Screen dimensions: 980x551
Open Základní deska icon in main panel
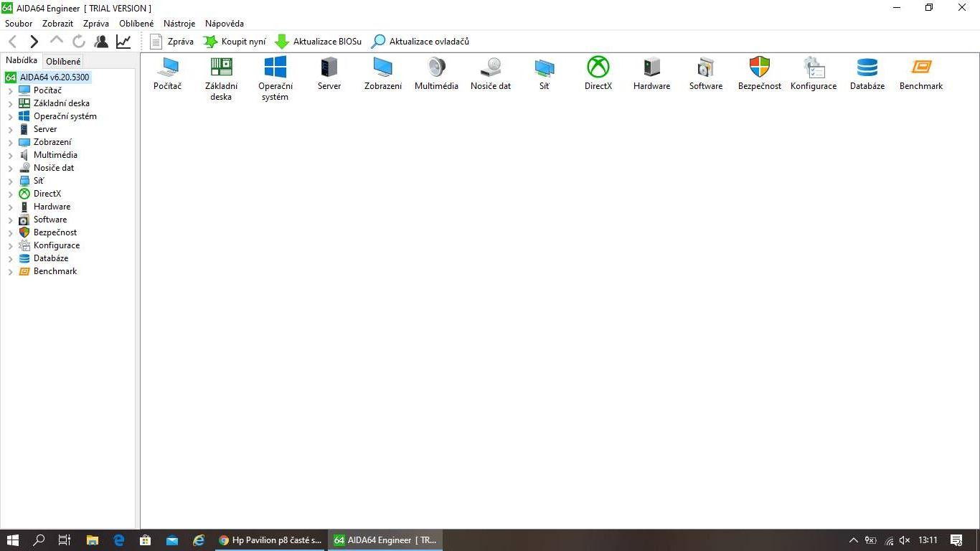(x=221, y=67)
